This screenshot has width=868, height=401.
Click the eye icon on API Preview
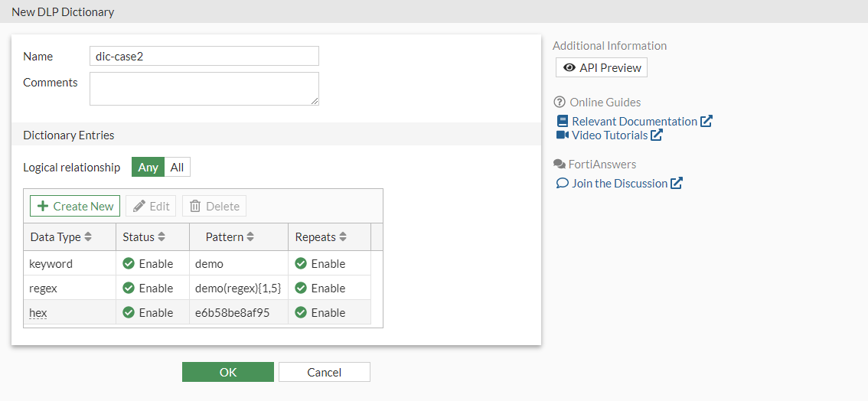pyautogui.click(x=569, y=68)
